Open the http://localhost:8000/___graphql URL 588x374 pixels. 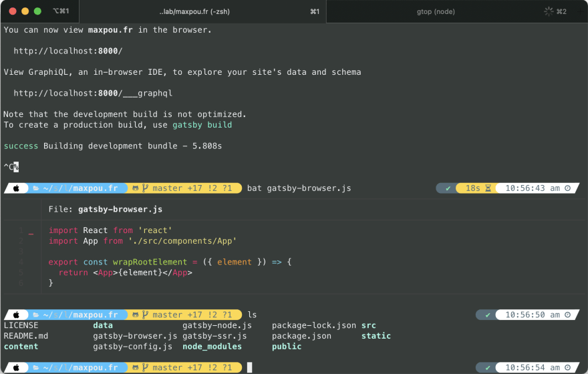[x=93, y=93]
